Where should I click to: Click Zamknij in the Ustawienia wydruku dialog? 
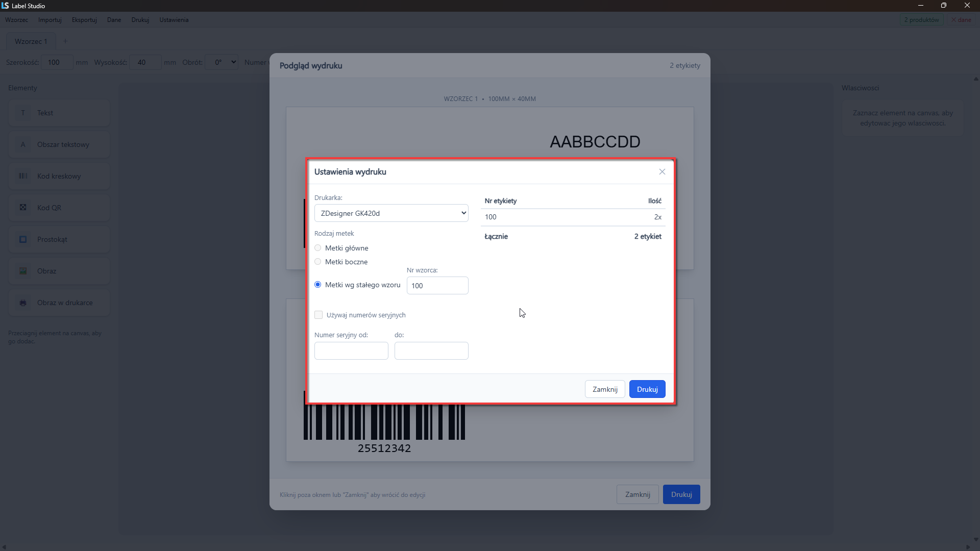[x=605, y=389]
